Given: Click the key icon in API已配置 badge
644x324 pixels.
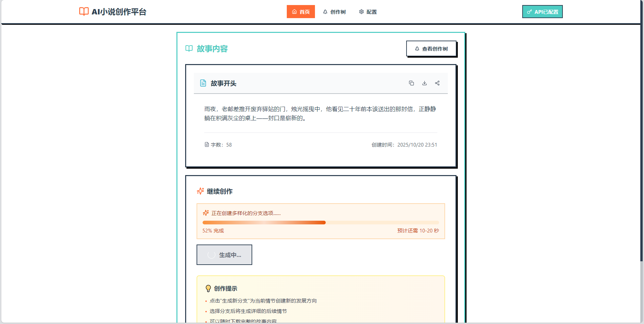Looking at the screenshot, I should [529, 11].
